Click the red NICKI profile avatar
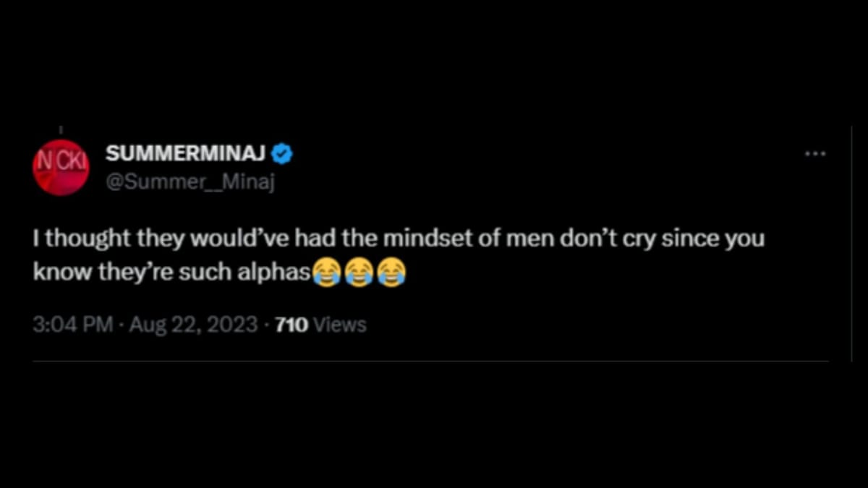868x488 pixels. 61,167
